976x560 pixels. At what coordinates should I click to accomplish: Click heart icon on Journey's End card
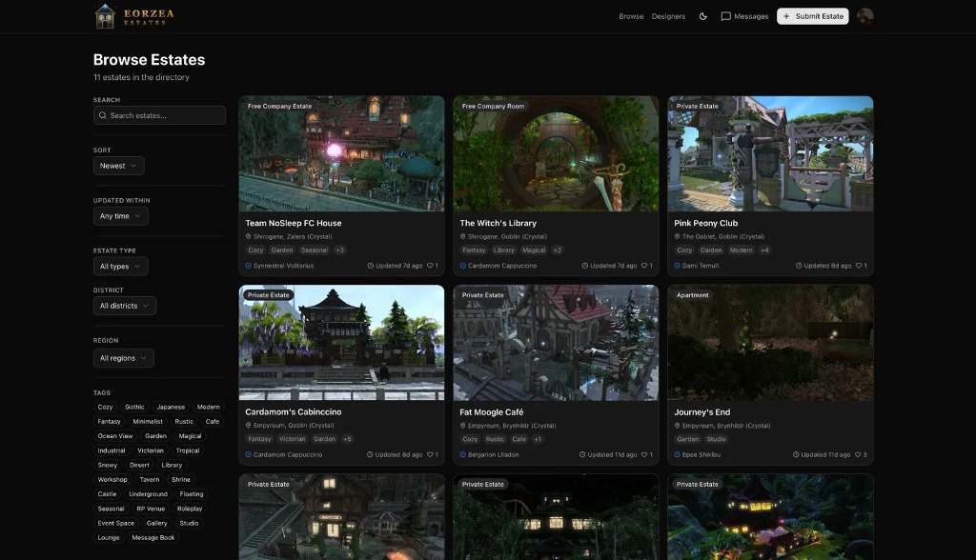[x=859, y=454]
